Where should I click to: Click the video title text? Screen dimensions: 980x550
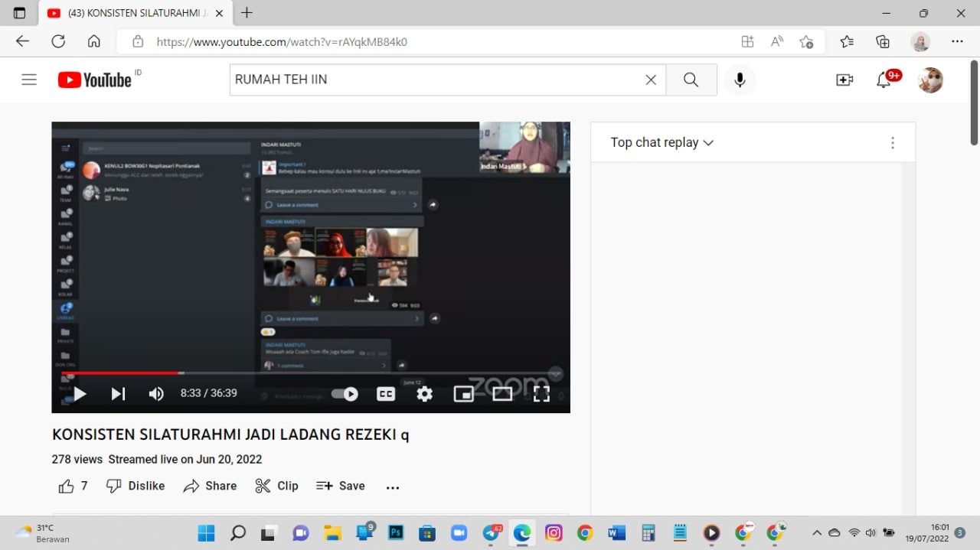pos(230,434)
